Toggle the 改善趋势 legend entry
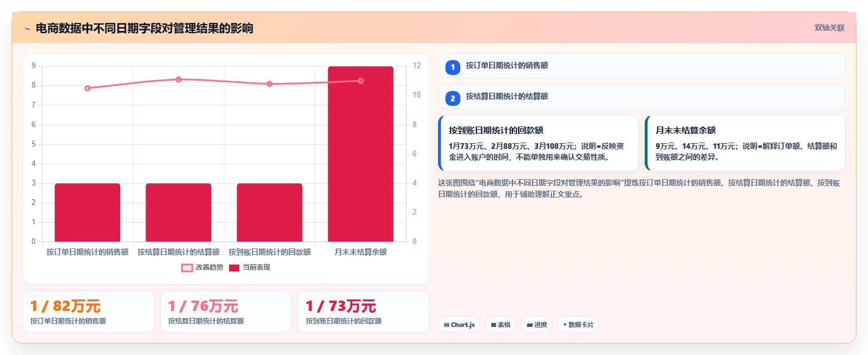 pos(202,267)
